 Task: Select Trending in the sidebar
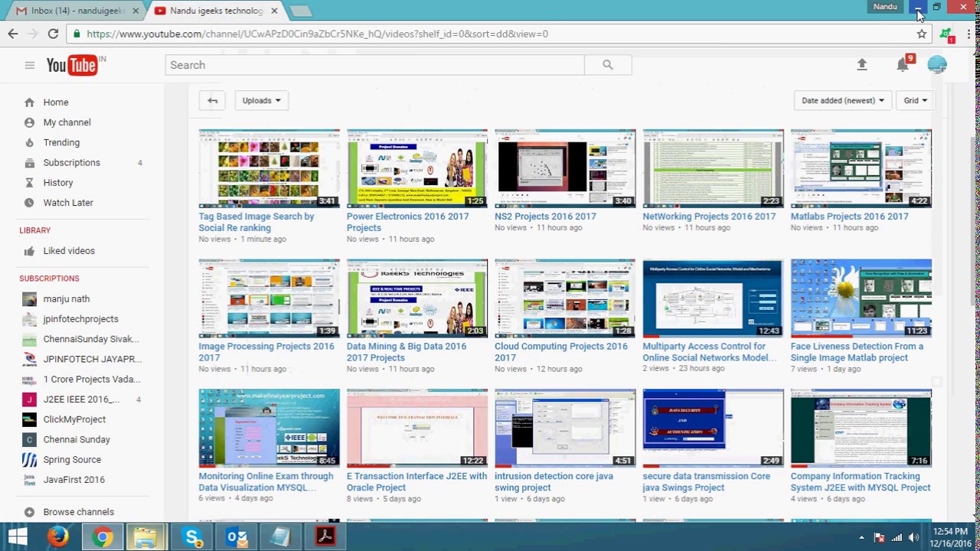pos(61,142)
